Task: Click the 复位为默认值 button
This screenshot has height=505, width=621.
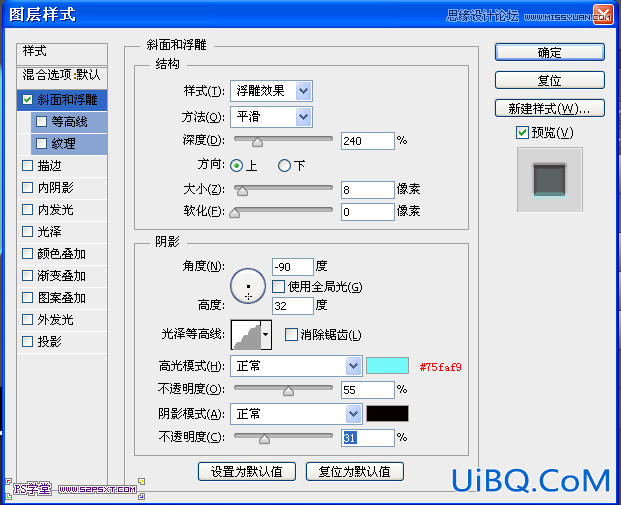Action: (x=355, y=471)
